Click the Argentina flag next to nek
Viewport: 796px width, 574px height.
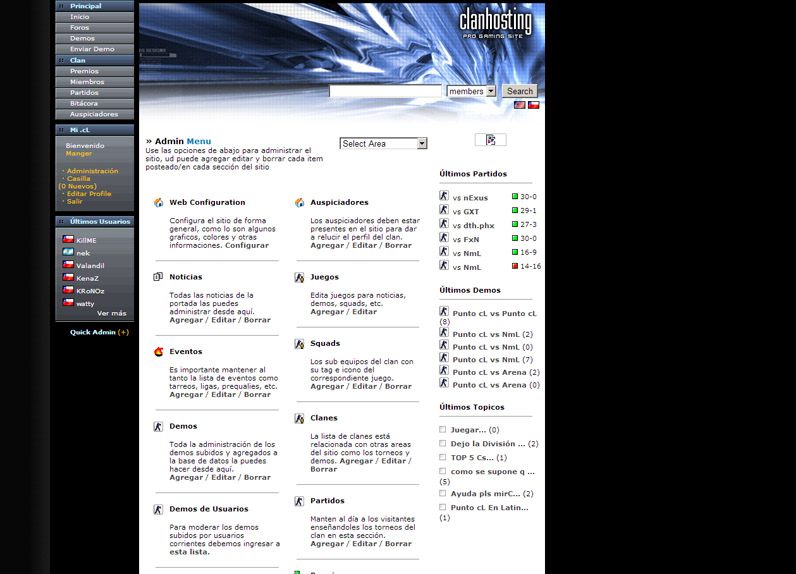click(x=68, y=252)
